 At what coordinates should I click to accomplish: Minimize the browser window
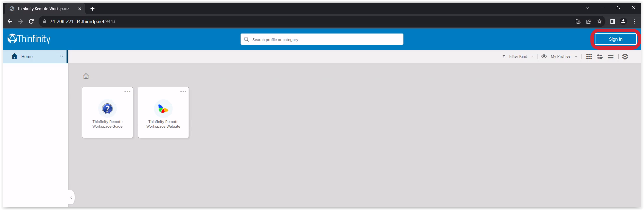(603, 8)
